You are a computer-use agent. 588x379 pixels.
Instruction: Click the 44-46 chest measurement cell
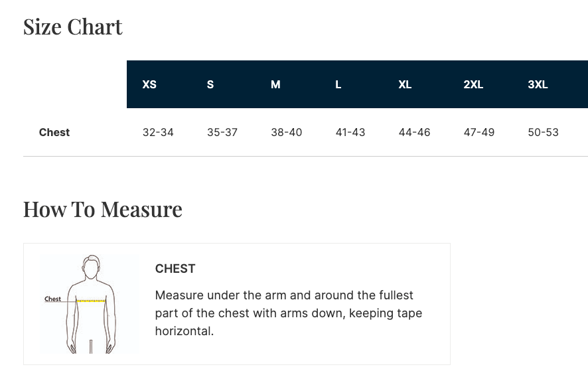coord(414,132)
